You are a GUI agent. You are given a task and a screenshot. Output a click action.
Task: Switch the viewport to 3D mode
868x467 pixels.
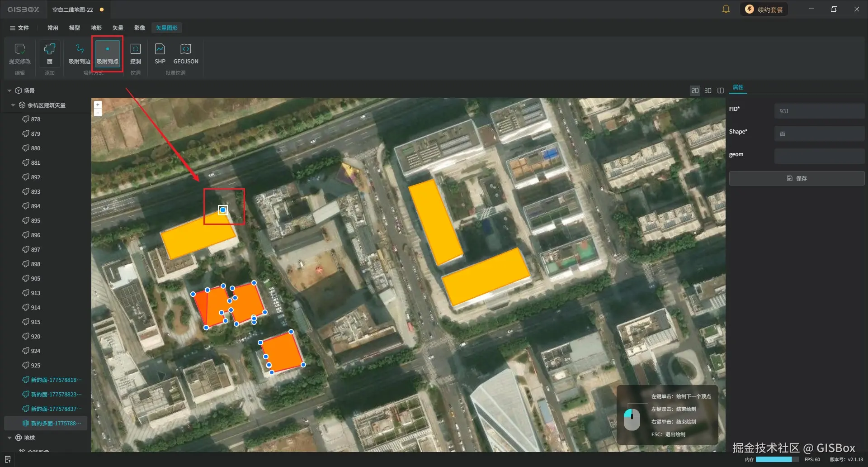point(708,91)
